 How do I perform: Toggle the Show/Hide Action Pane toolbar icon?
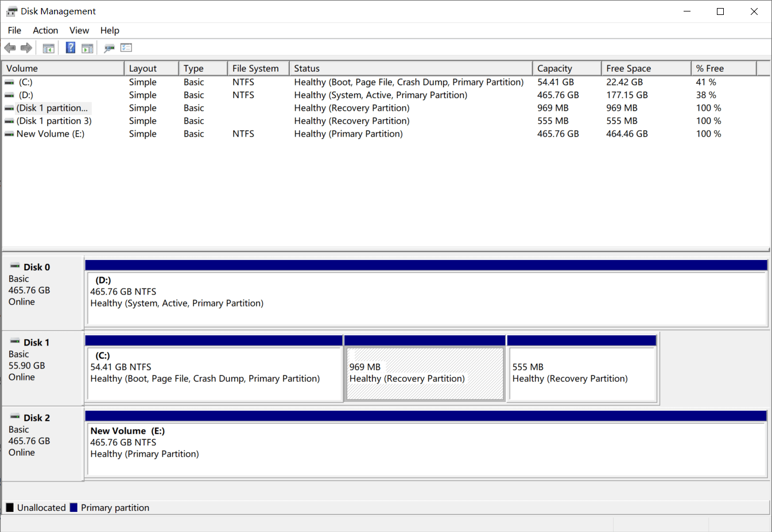coord(87,48)
